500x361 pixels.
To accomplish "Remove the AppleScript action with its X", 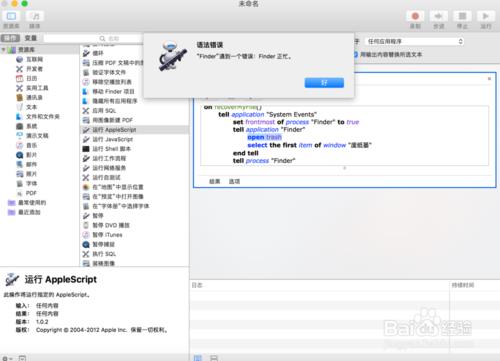I will [x=489, y=79].
